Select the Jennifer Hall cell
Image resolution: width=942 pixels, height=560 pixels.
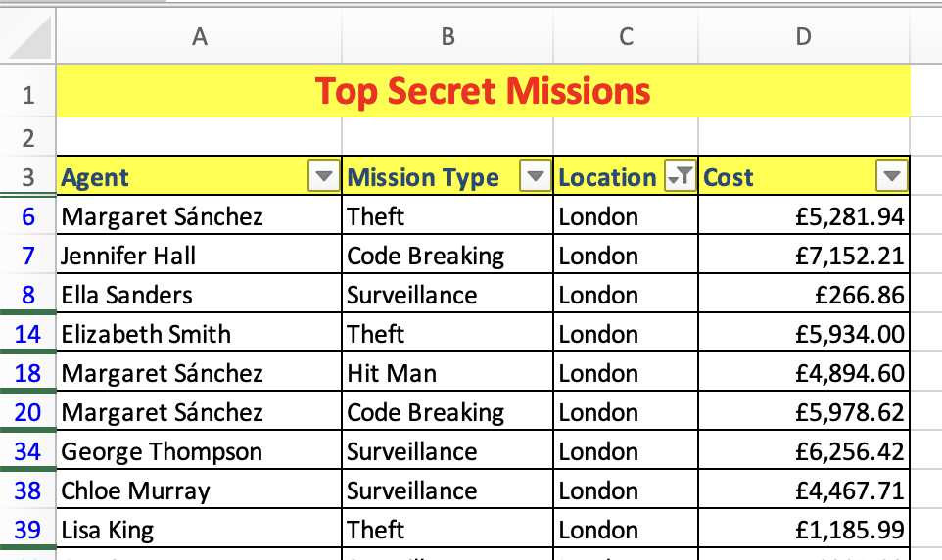coord(200,256)
